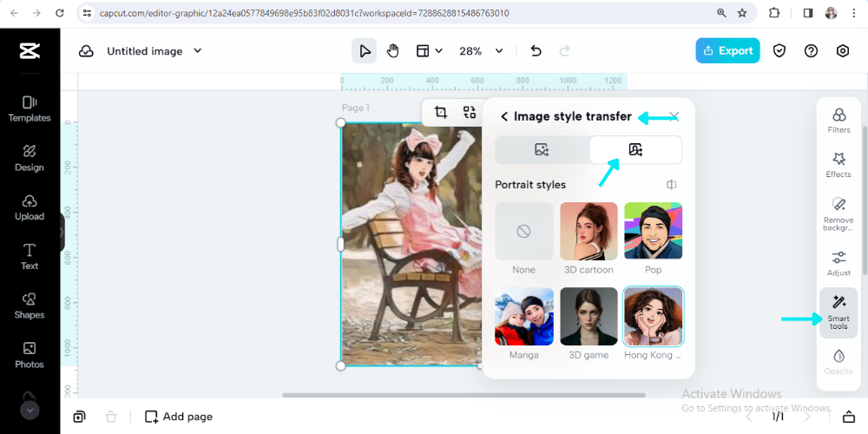Open the layout options dropdown
868x434 pixels.
[429, 51]
